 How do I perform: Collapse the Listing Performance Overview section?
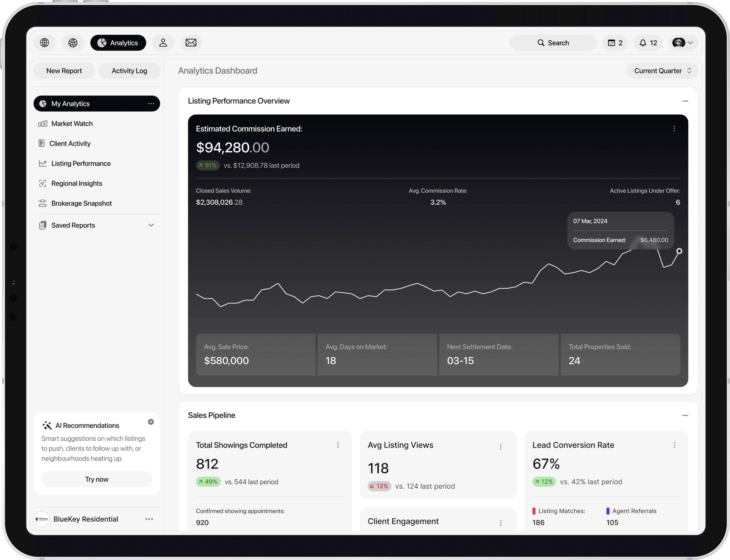click(685, 101)
